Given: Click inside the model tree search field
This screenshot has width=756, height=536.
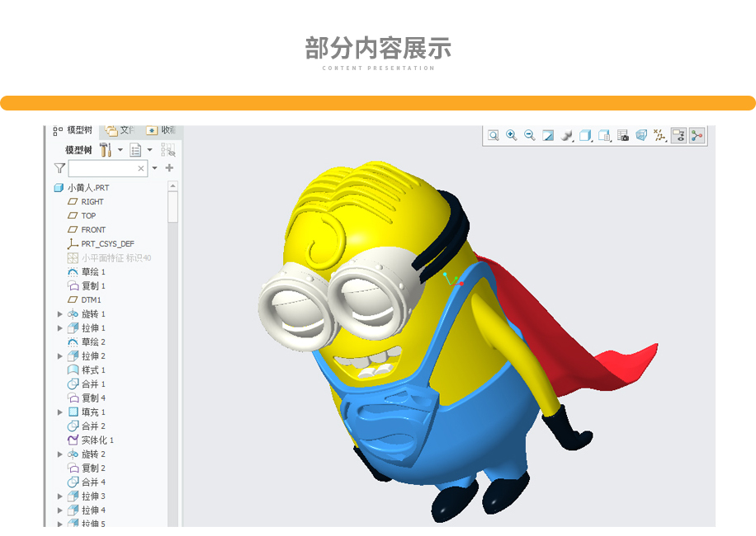Looking at the screenshot, I should (x=108, y=168).
